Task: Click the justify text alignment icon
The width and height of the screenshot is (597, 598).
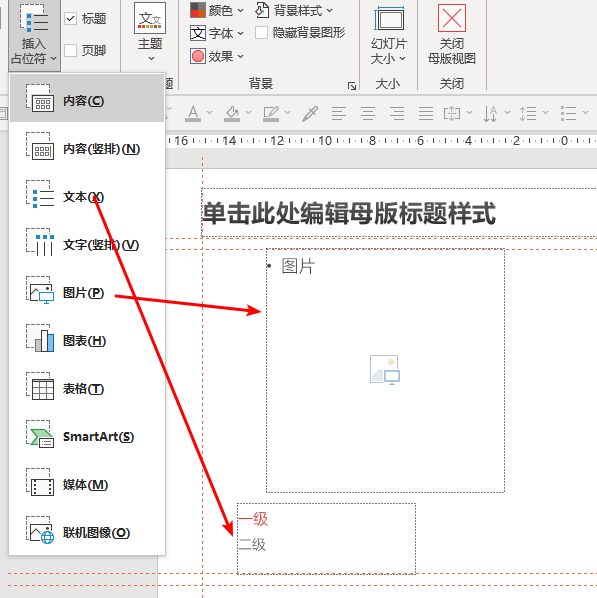Action: (426, 113)
